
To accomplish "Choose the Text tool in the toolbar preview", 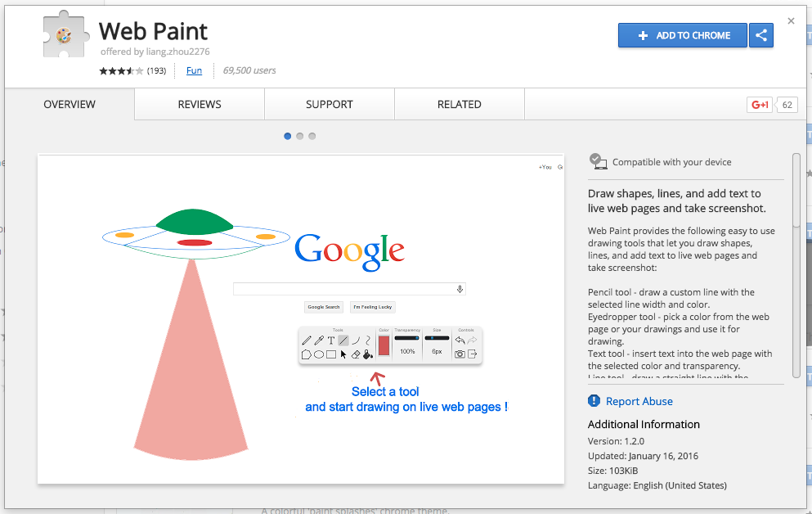I will (331, 340).
